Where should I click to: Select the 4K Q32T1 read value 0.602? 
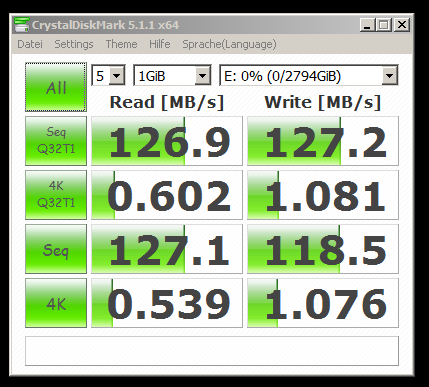(167, 195)
